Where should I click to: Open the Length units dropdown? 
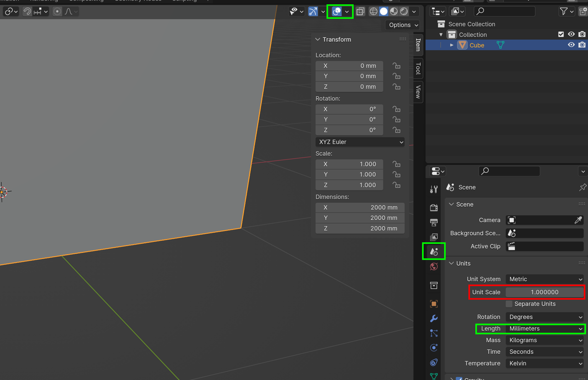(x=545, y=329)
